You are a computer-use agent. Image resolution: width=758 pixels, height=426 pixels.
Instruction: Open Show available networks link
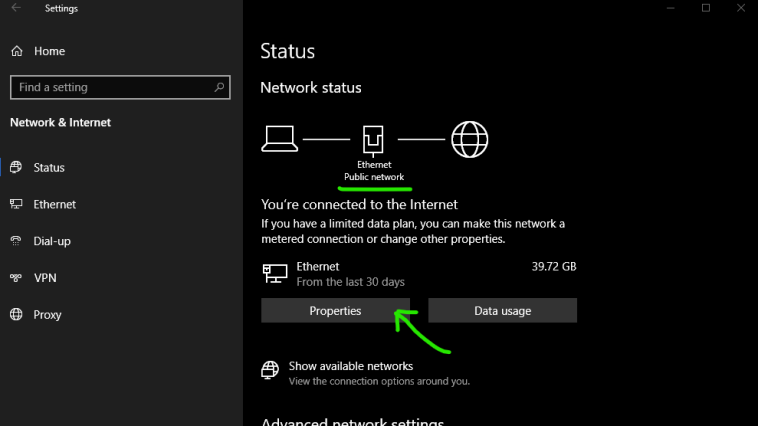[350, 366]
